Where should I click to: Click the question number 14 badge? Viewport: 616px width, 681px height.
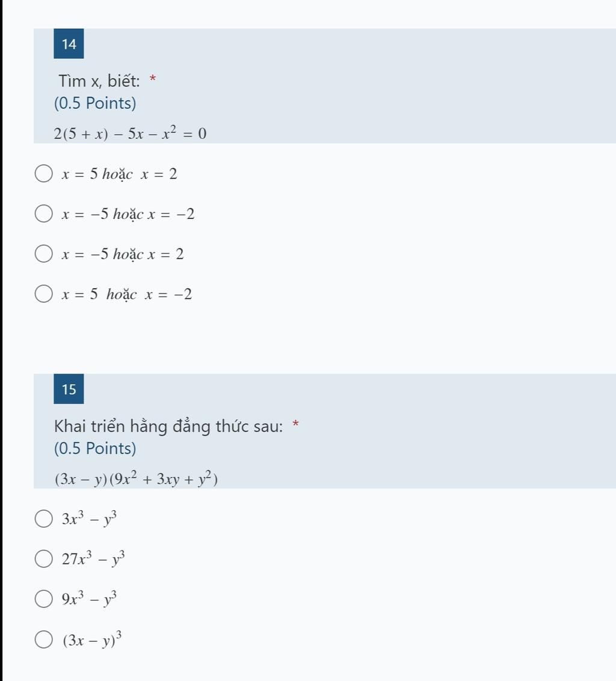click(x=69, y=44)
